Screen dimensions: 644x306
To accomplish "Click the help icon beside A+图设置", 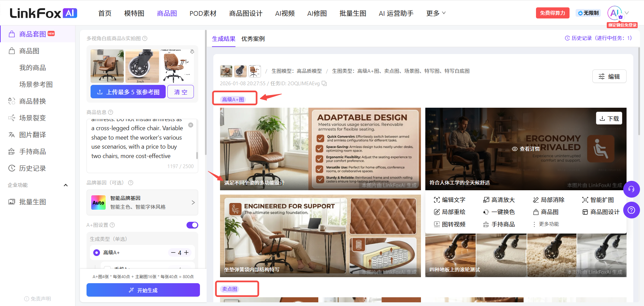I will 112,225.
